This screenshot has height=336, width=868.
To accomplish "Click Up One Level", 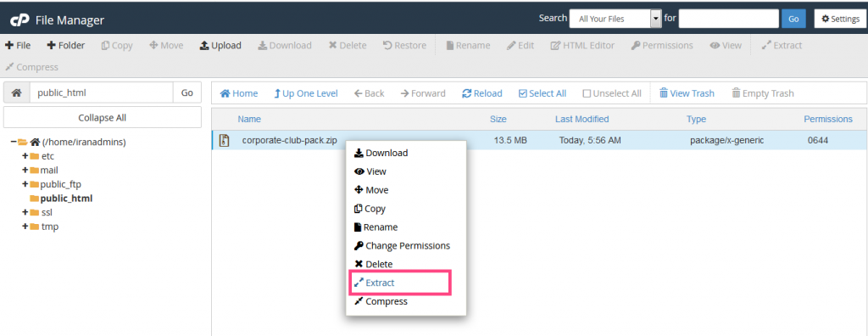I will (x=306, y=93).
